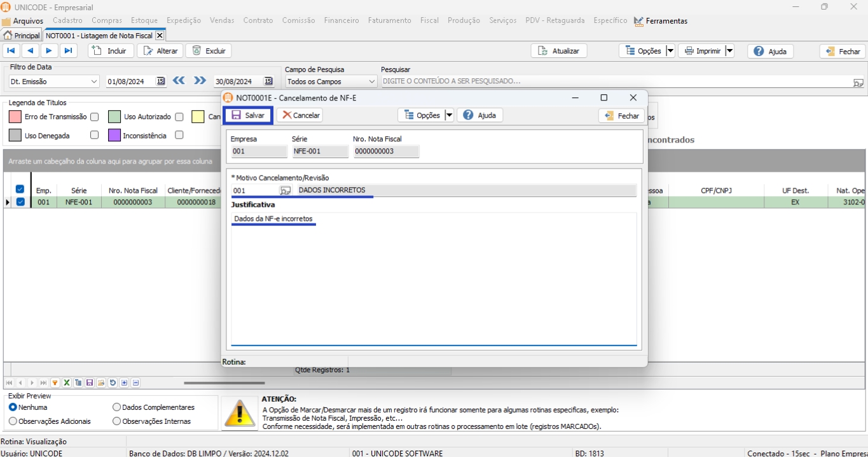Click the purple Inconsistência color swatch
This screenshot has width=868, height=457.
[x=114, y=135]
